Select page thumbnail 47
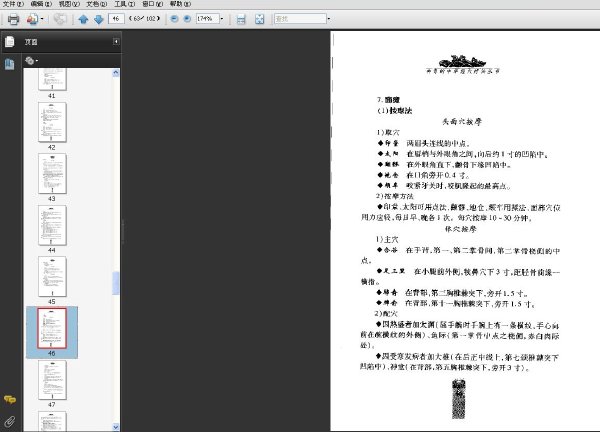 [x=52, y=380]
